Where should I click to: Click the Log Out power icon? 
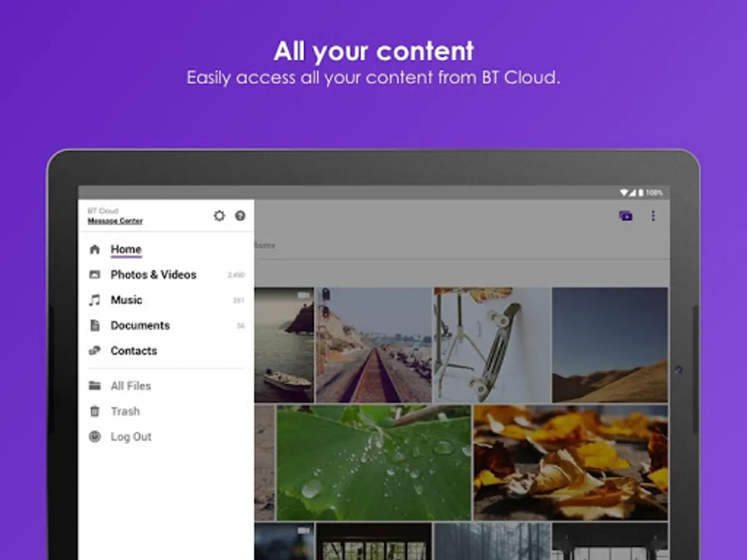tap(95, 437)
